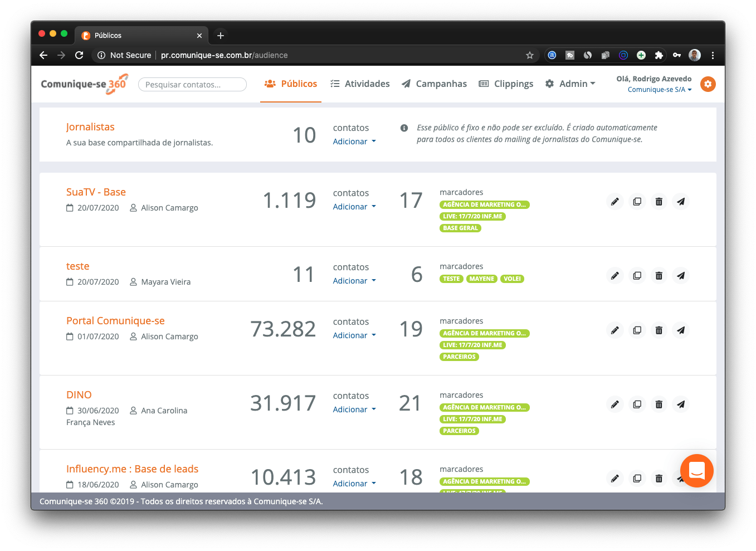This screenshot has width=756, height=551.
Task: Duplicate the SuaTV - Base audience
Action: (637, 202)
